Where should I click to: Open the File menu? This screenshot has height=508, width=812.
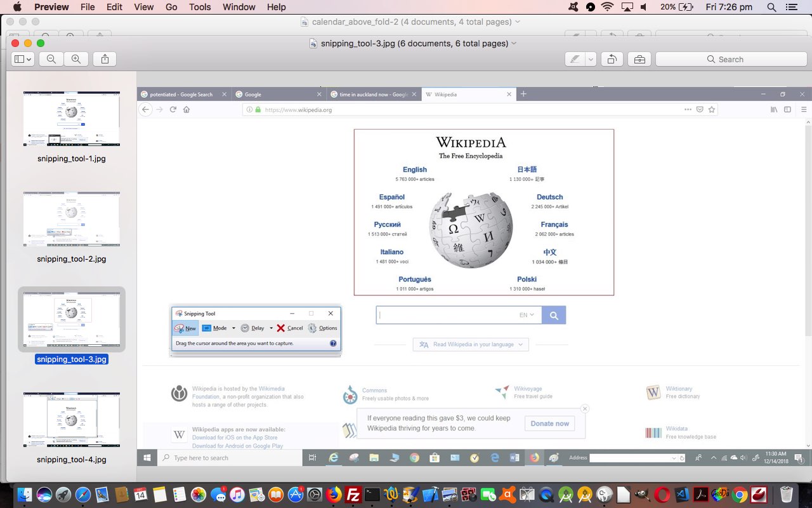88,7
